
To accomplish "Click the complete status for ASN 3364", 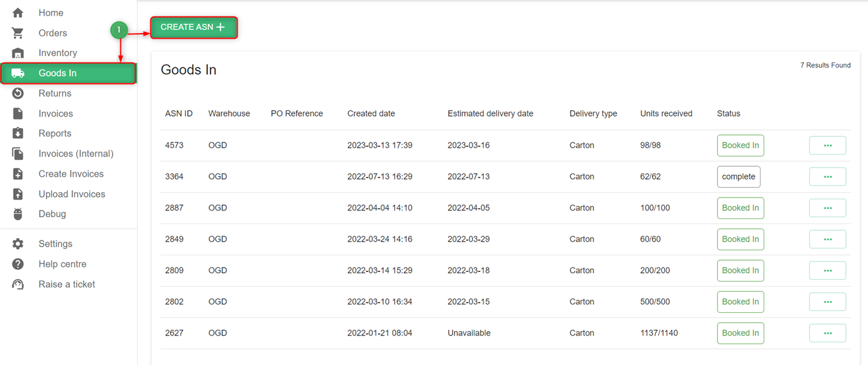I will tap(738, 177).
